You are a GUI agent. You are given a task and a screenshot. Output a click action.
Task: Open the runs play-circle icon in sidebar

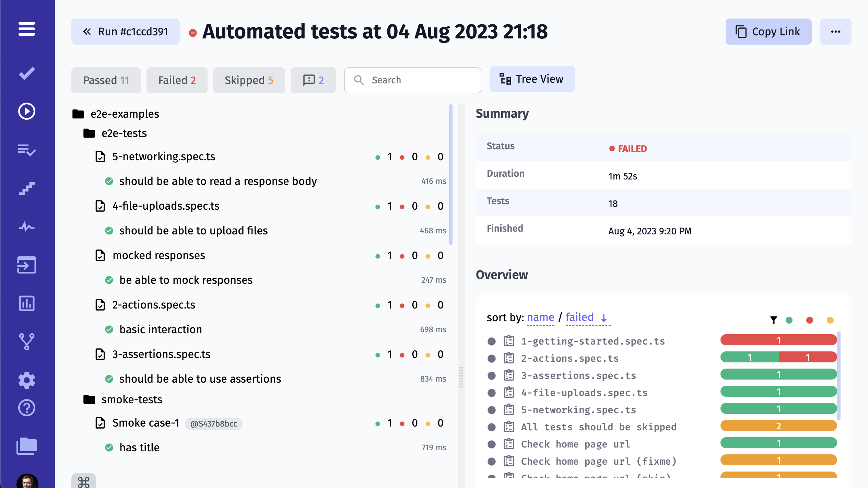[x=26, y=111]
